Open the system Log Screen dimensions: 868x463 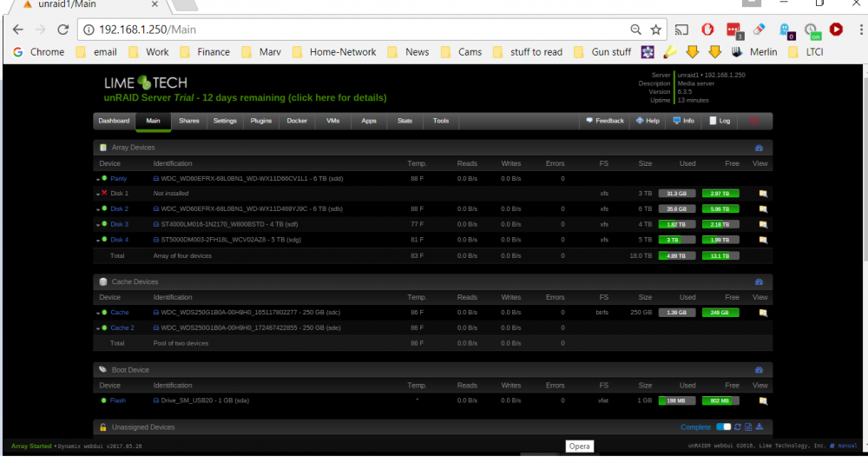[x=720, y=121]
